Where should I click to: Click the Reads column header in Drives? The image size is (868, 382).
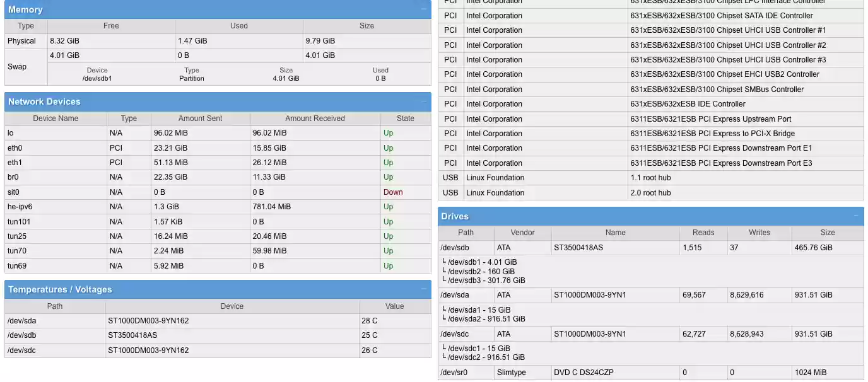703,233
